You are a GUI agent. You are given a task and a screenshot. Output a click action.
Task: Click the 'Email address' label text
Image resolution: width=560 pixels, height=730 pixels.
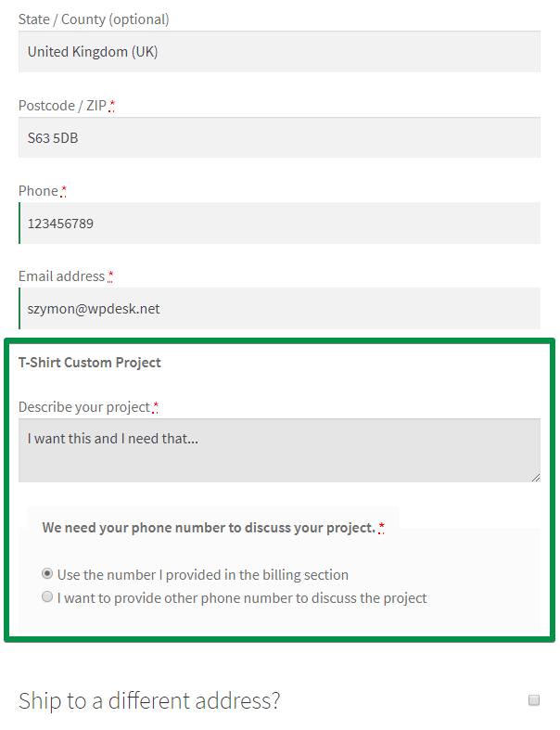coord(61,275)
